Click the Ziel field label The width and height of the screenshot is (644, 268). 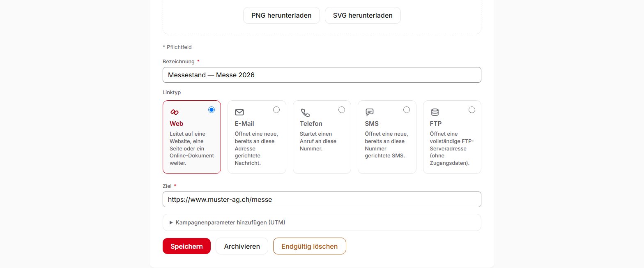167,186
